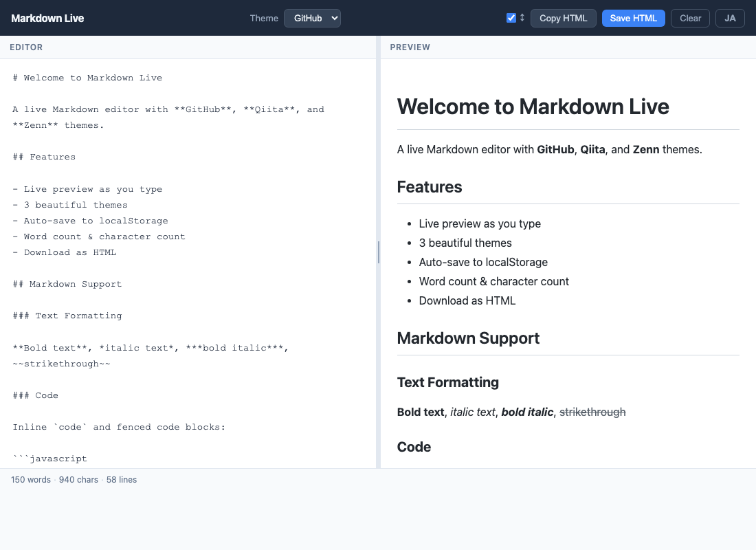
Task: Click editor line '- Word count & character count'
Action: (99, 237)
